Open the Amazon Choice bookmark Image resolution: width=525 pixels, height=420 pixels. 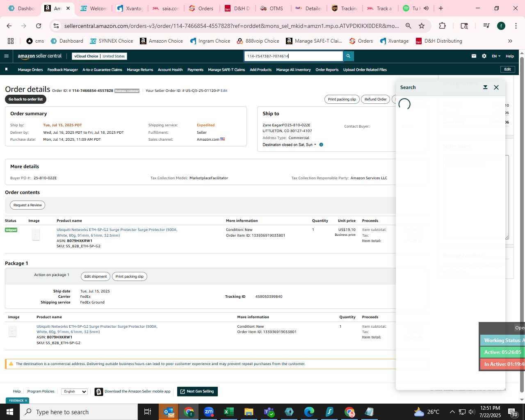(161, 41)
